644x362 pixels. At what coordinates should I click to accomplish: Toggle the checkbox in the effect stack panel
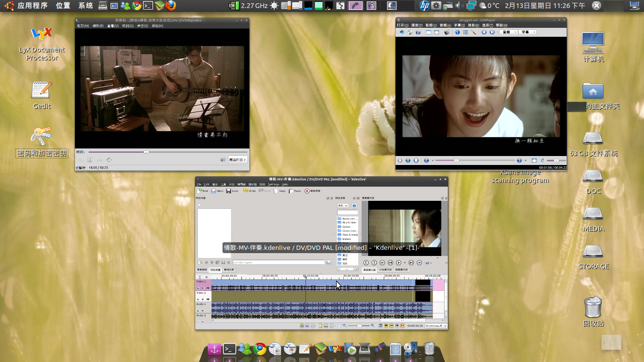point(199,205)
